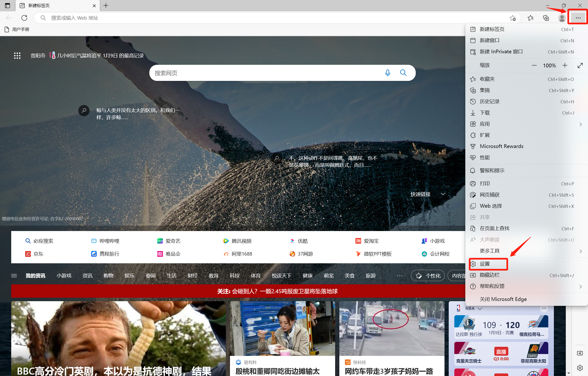Open the app launcher grid icon
The height and width of the screenshot is (376, 588).
[17, 56]
